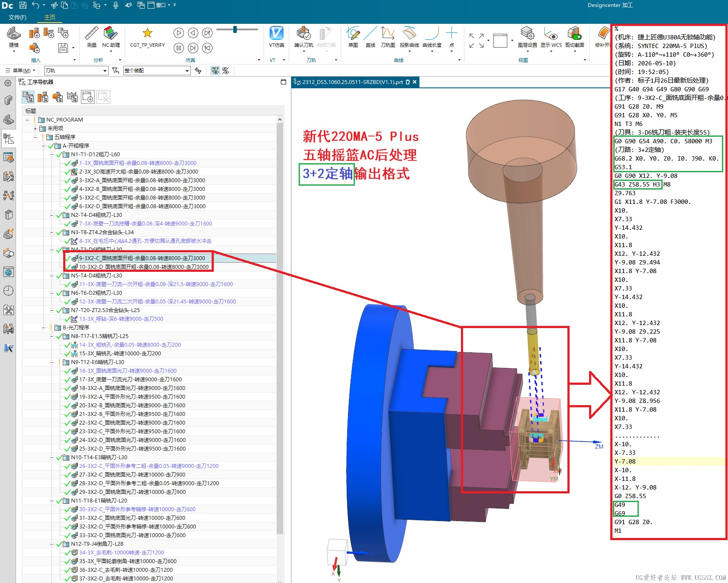Click the 测量 measure ruler icon
Screen dimensions: 728x583
point(91,33)
